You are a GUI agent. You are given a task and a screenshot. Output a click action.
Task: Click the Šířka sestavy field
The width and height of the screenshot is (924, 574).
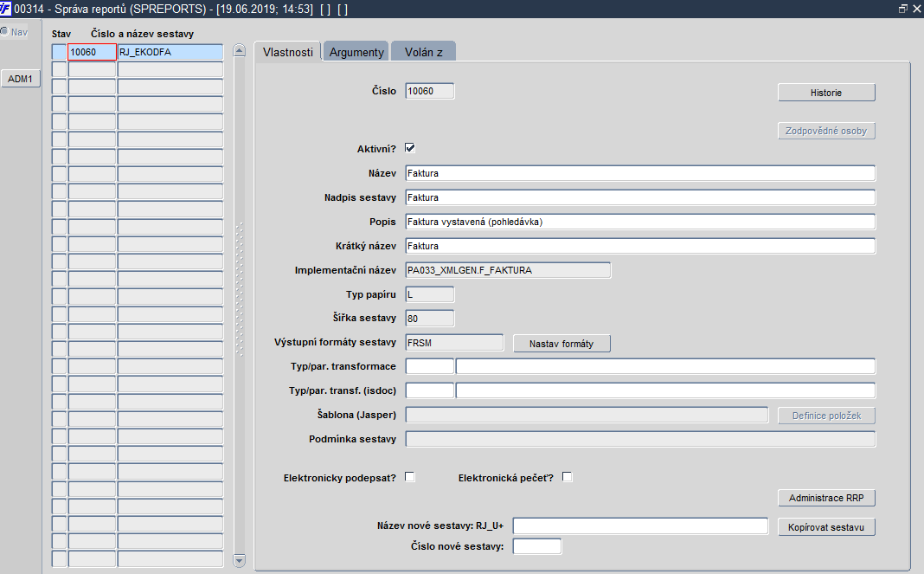click(x=430, y=319)
